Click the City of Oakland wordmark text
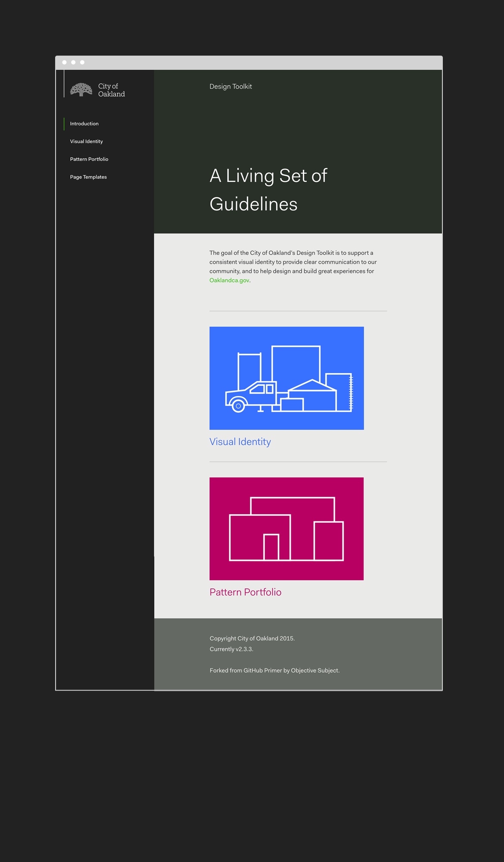This screenshot has width=504, height=862. pos(111,90)
